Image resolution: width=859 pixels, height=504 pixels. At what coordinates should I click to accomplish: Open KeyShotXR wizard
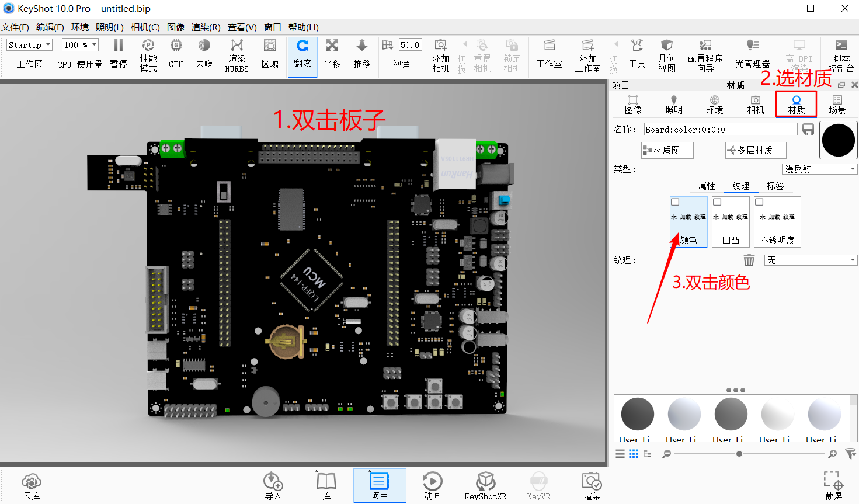(485, 486)
